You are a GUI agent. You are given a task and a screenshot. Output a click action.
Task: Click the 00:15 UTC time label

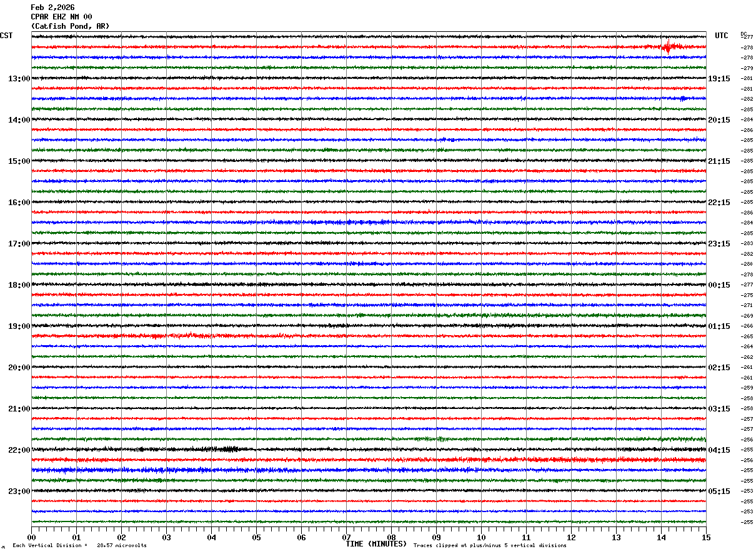click(719, 285)
